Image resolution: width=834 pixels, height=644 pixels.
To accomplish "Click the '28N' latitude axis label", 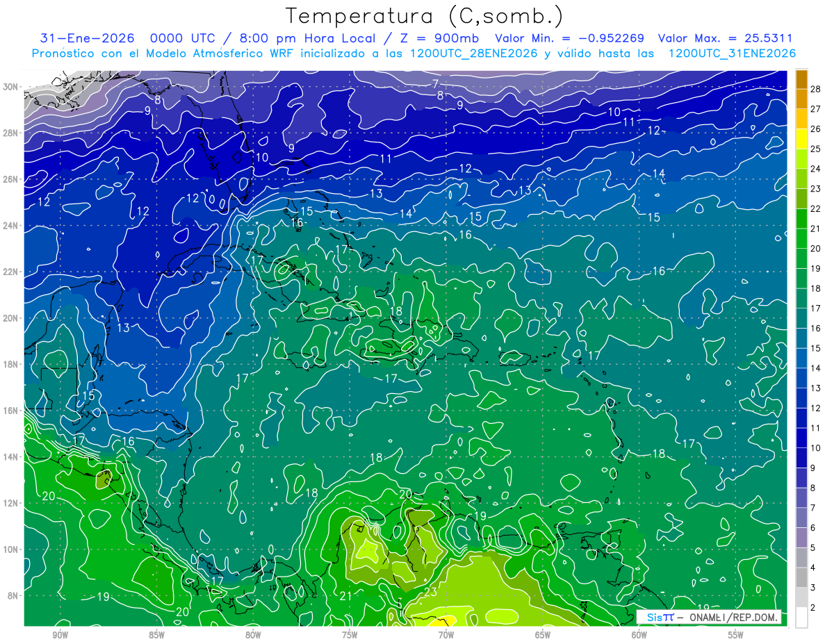I will 11,133.
